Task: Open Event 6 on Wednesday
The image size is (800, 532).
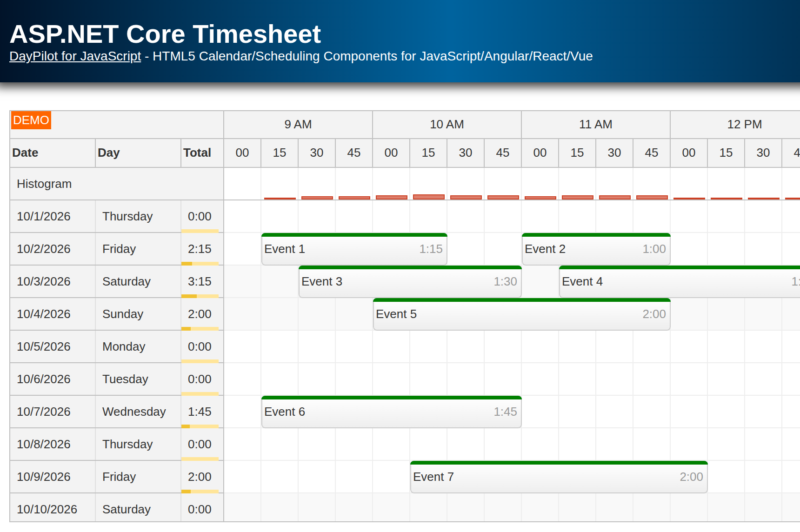Action: pos(392,412)
